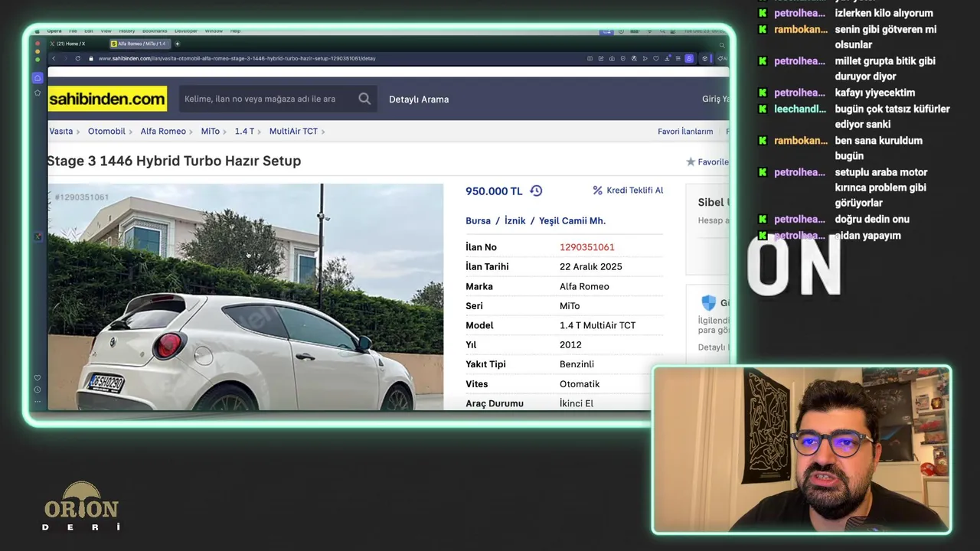This screenshot has height=551, width=980.
Task: Click the Yakıt Tipi value Benzinli
Action: (x=577, y=365)
